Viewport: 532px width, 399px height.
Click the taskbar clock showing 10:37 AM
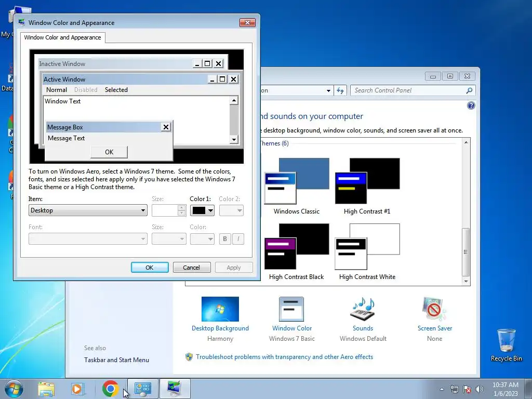click(505, 389)
